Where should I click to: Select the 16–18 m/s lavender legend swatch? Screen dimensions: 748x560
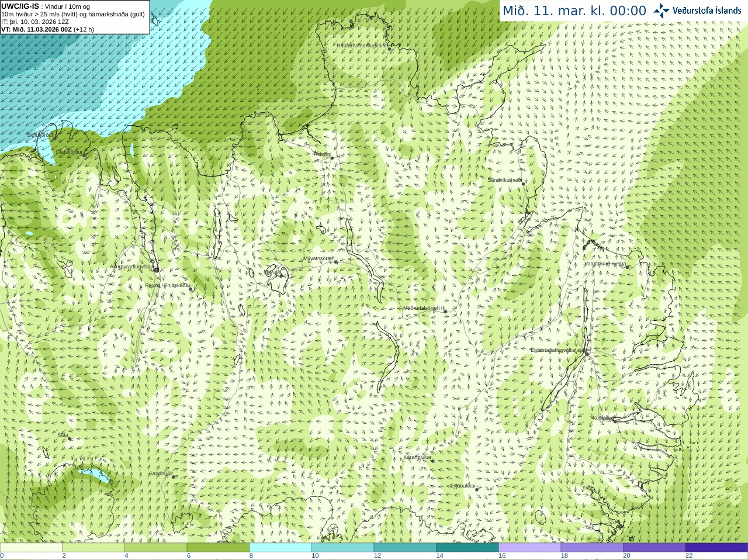pos(529,548)
